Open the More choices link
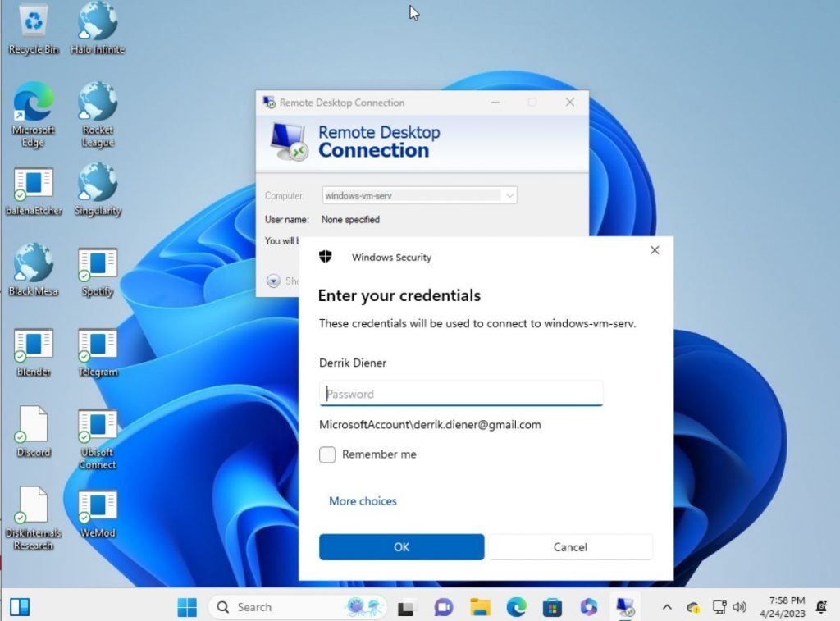 tap(363, 501)
